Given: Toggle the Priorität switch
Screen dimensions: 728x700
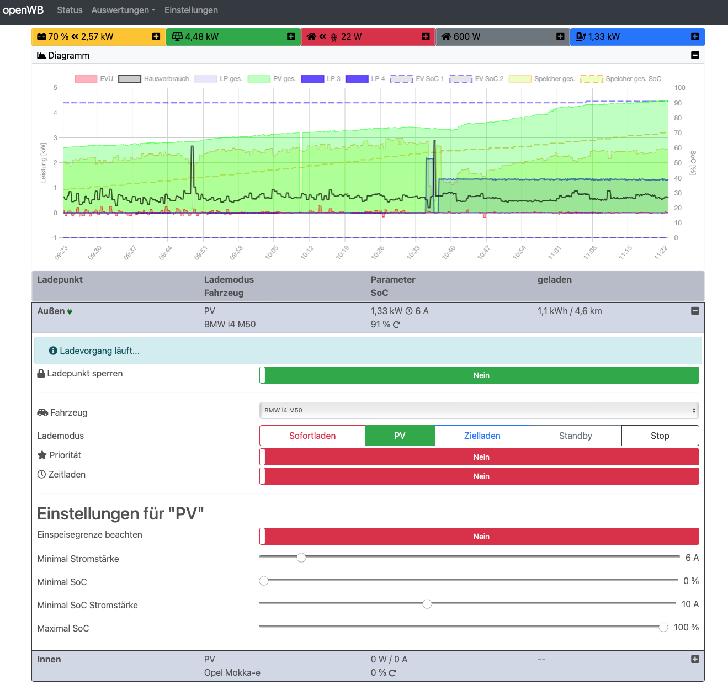Looking at the screenshot, I should coord(479,457).
